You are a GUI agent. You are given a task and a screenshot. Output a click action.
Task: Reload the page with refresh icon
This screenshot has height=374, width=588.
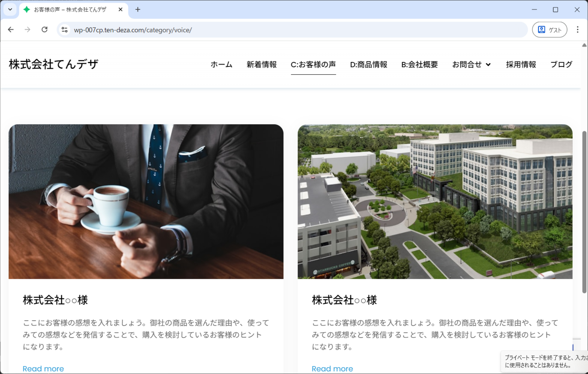tap(44, 30)
